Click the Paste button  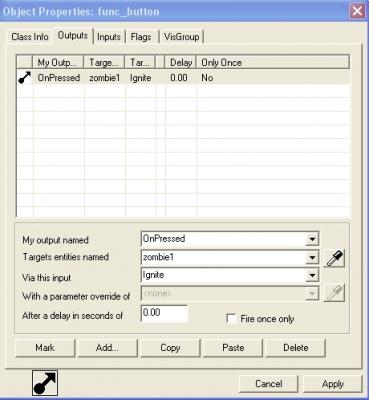pos(233,348)
